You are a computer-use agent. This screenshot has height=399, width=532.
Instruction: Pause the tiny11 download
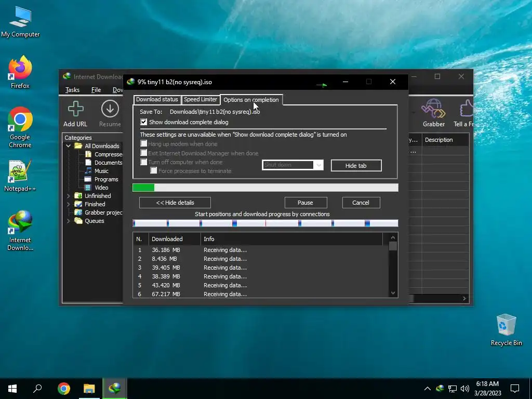pyautogui.click(x=305, y=203)
